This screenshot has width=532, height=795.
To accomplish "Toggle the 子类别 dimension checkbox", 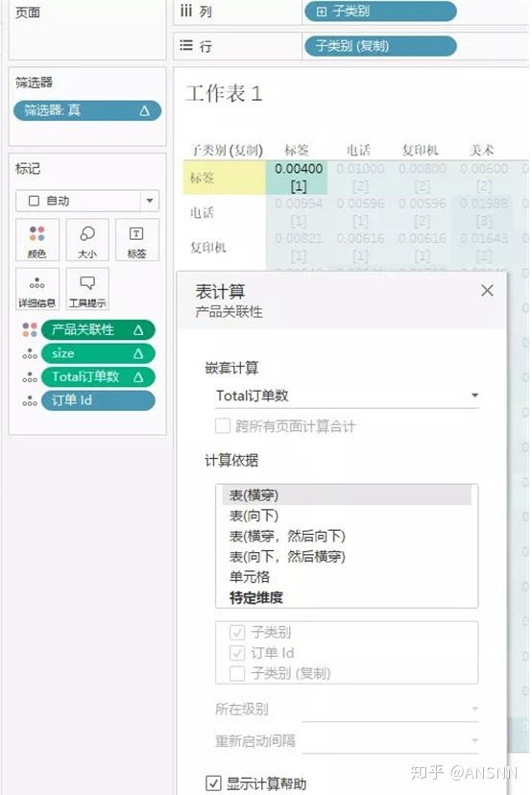I will 237,632.
